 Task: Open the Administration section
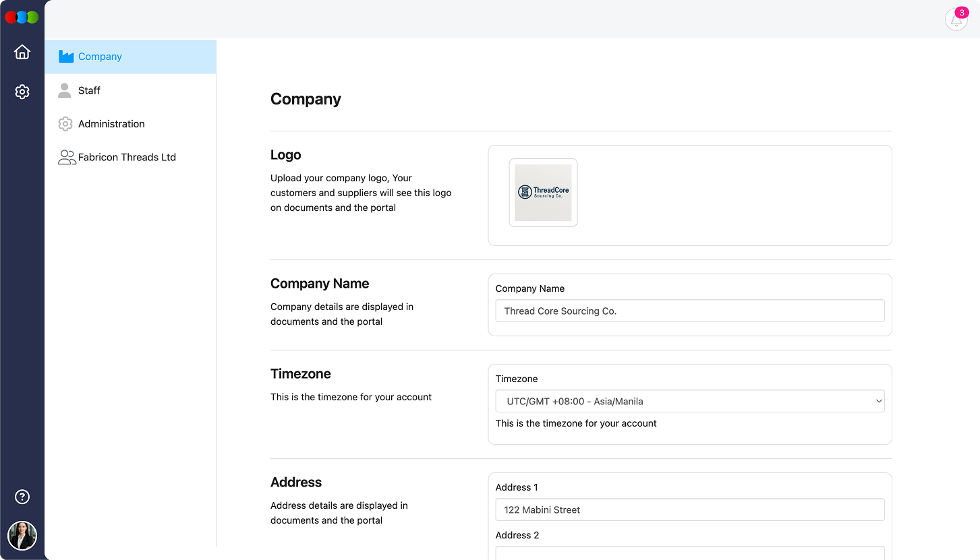tap(111, 123)
